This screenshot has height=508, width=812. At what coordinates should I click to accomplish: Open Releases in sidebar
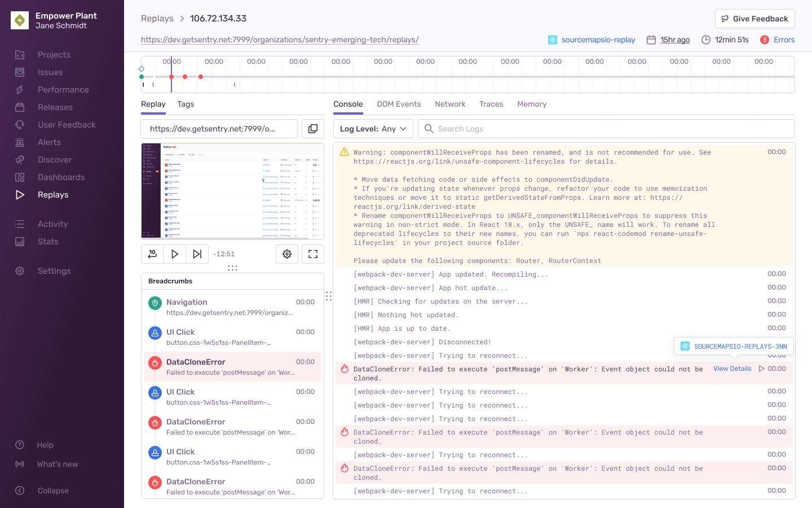pos(55,107)
